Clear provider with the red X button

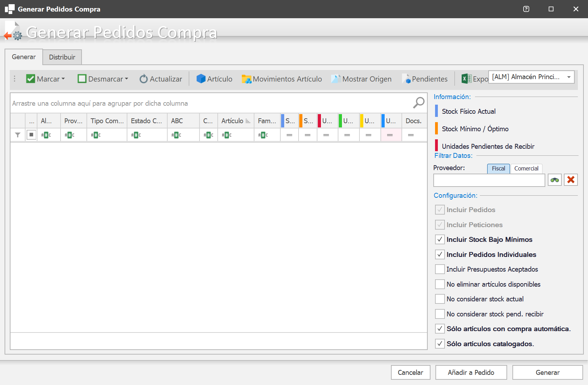tap(571, 180)
